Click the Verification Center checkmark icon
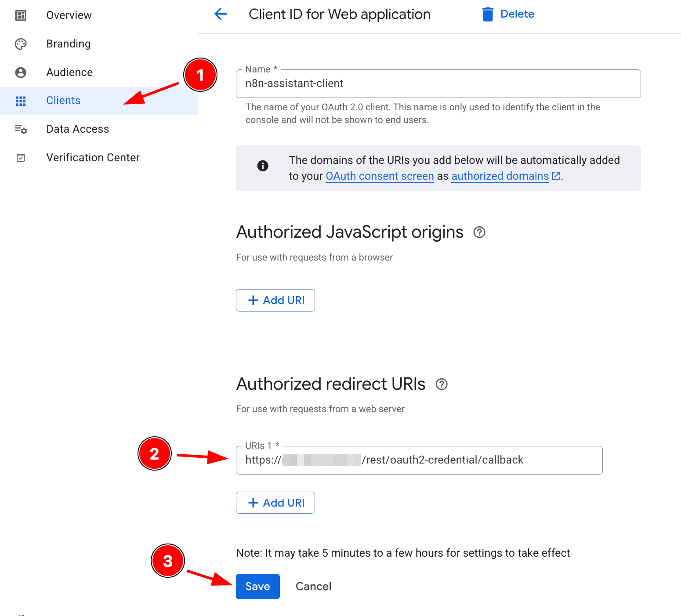Image resolution: width=681 pixels, height=616 pixels. [x=21, y=158]
